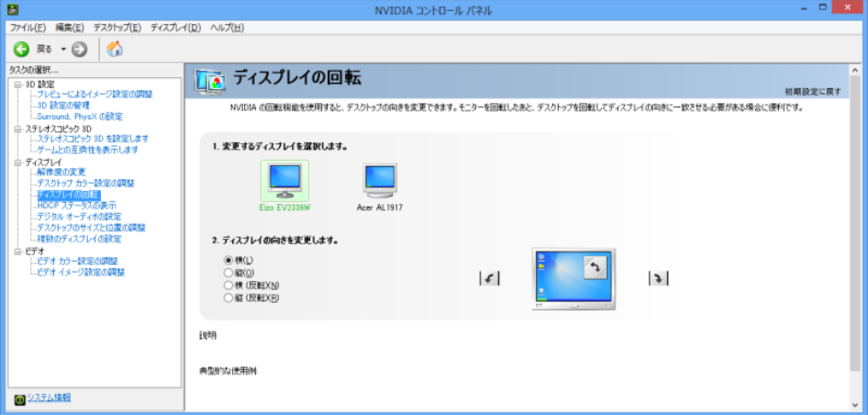Click the green Back arrow button
This screenshot has width=868, height=415.
(x=20, y=49)
